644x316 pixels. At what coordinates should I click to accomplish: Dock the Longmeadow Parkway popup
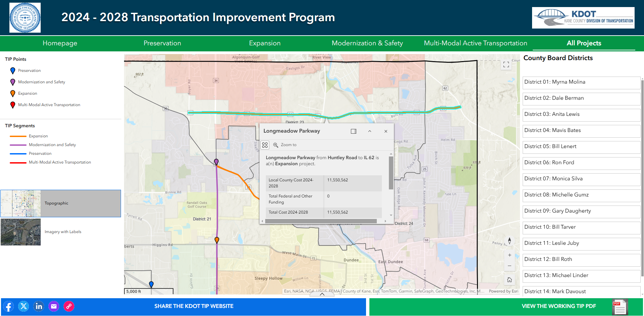tap(354, 131)
